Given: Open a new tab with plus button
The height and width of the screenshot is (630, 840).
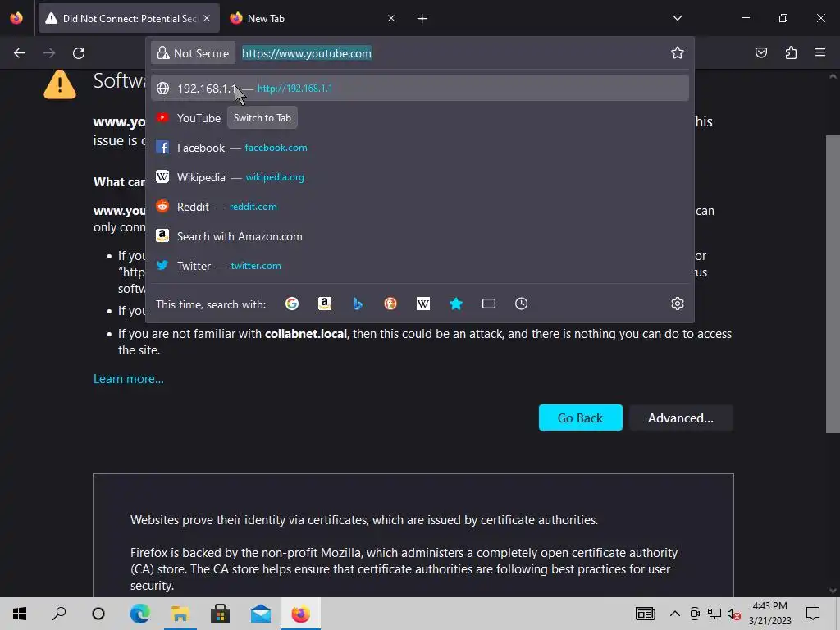Looking at the screenshot, I should [x=422, y=19].
